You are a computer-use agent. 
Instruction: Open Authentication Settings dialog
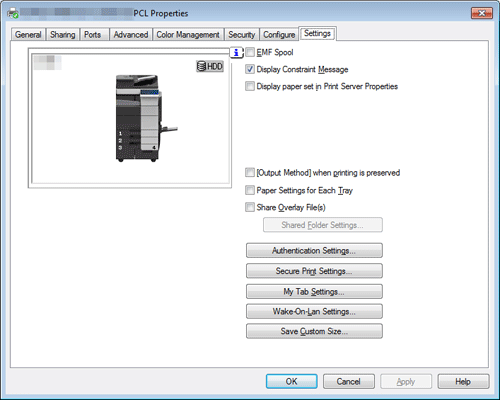pos(314,250)
